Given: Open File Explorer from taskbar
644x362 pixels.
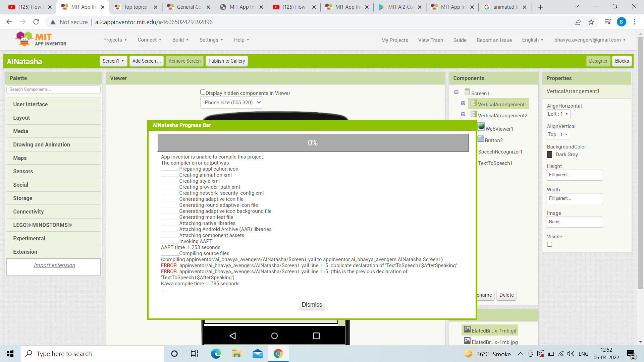Looking at the screenshot, I should click(236, 354).
